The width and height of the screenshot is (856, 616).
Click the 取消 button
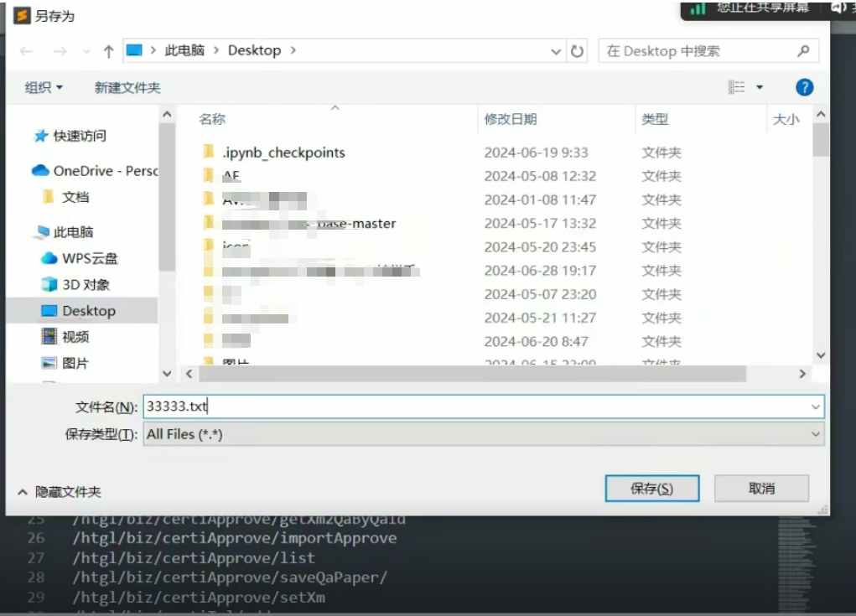pos(761,489)
